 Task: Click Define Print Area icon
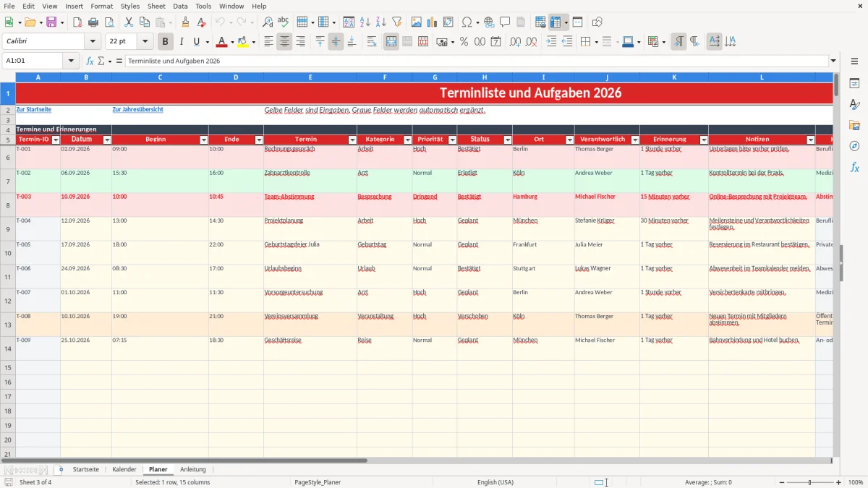click(540, 22)
